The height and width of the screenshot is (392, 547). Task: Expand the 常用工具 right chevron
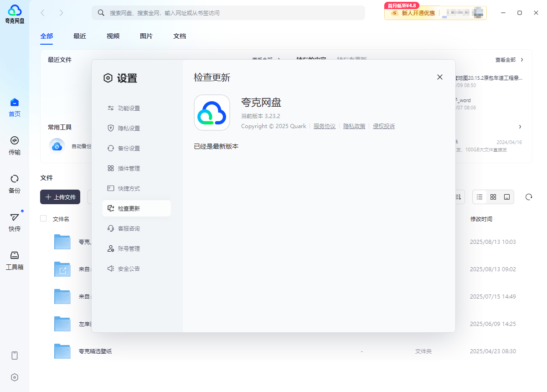[x=520, y=127]
